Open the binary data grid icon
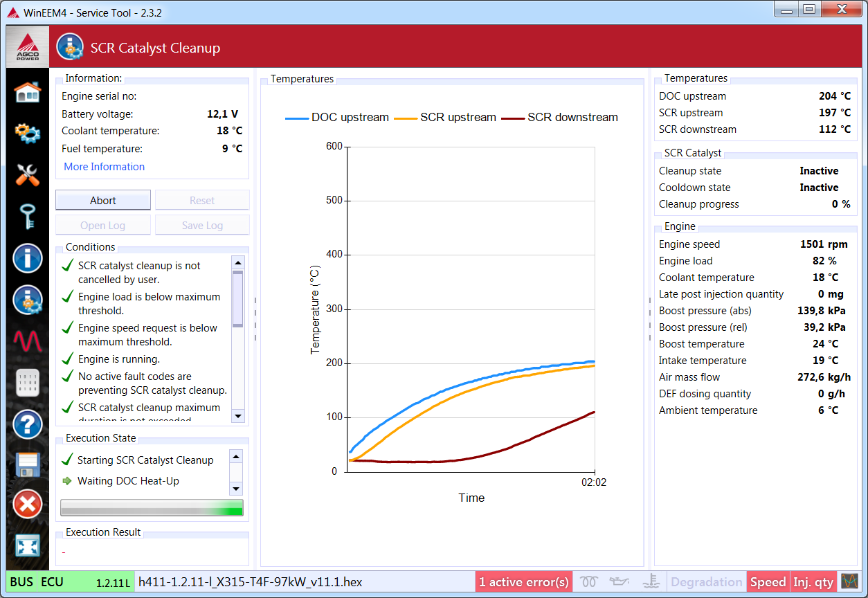The image size is (868, 598). click(28, 383)
